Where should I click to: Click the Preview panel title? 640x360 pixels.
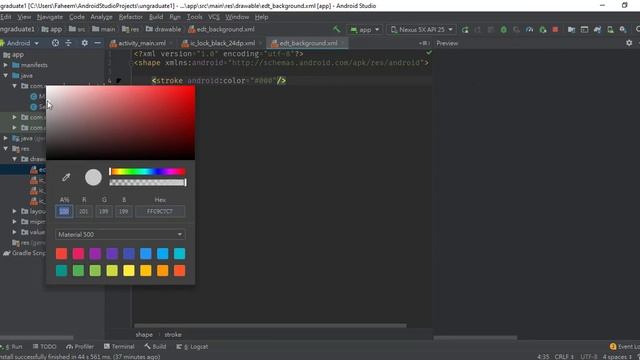pos(447,43)
